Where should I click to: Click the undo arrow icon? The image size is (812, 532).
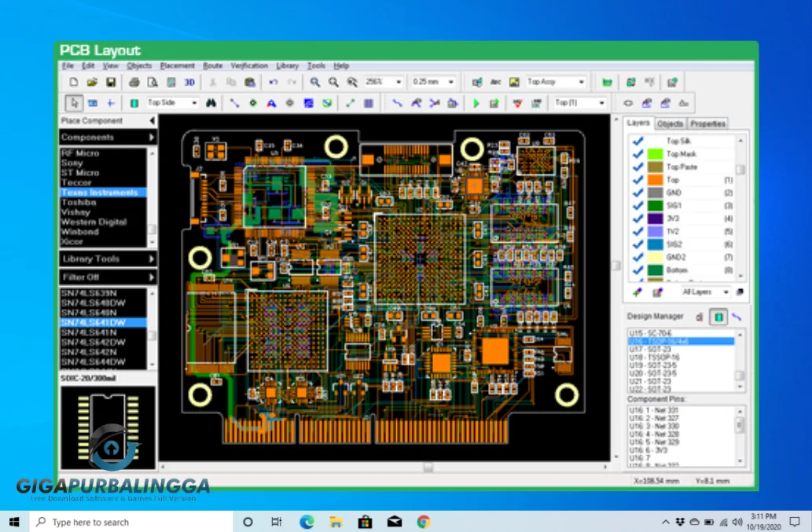point(273,82)
